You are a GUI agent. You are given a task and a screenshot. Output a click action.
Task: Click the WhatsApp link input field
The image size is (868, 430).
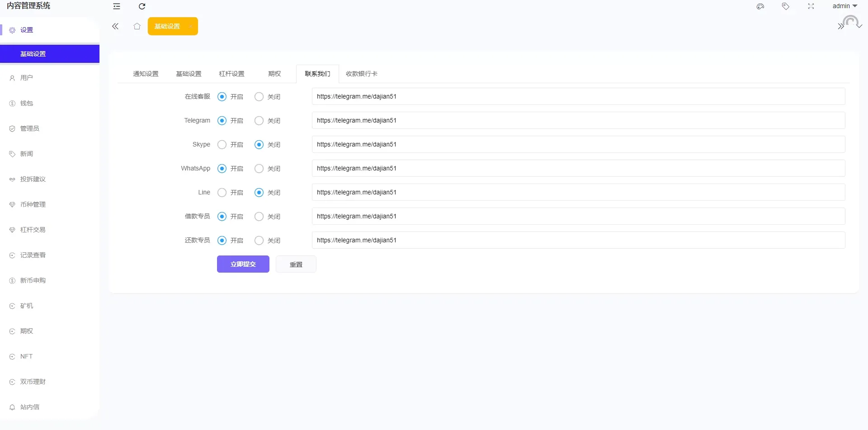(578, 168)
